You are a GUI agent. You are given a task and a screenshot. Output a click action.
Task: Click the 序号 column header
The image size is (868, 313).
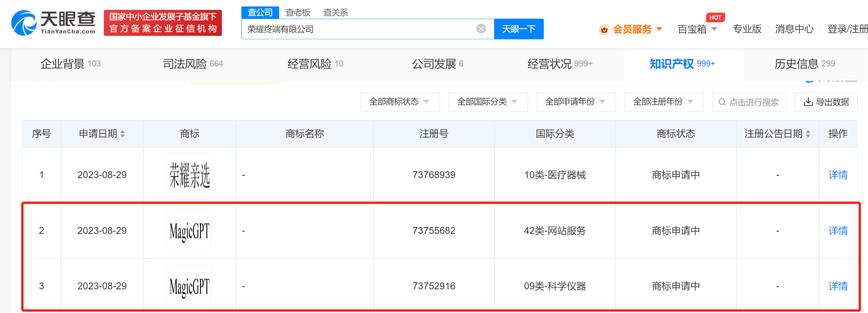coord(41,134)
